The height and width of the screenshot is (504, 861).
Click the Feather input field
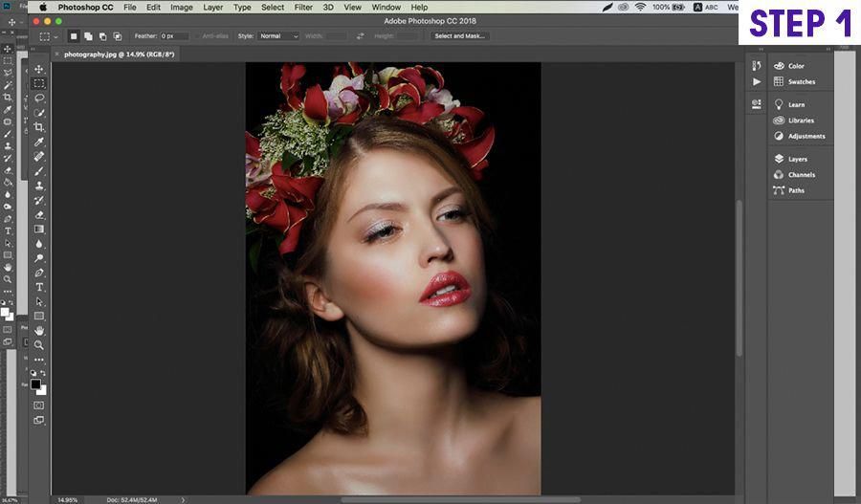174,36
